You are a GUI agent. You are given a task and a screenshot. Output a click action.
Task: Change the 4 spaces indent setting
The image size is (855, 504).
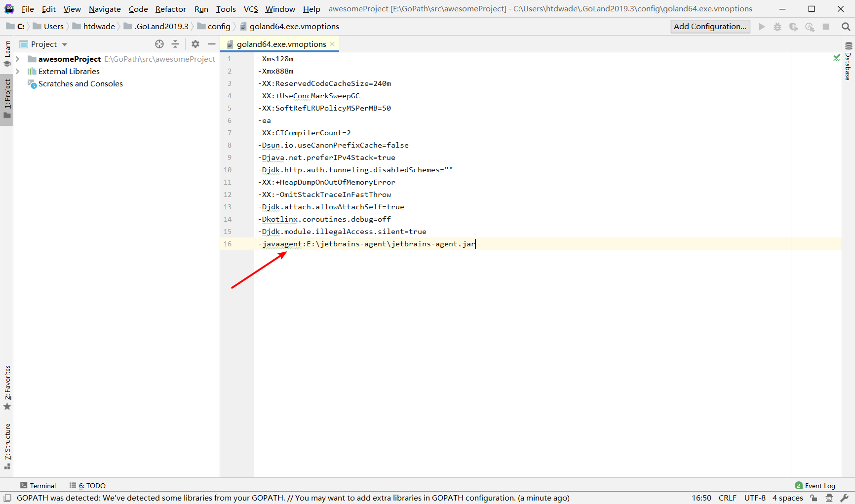(787, 498)
